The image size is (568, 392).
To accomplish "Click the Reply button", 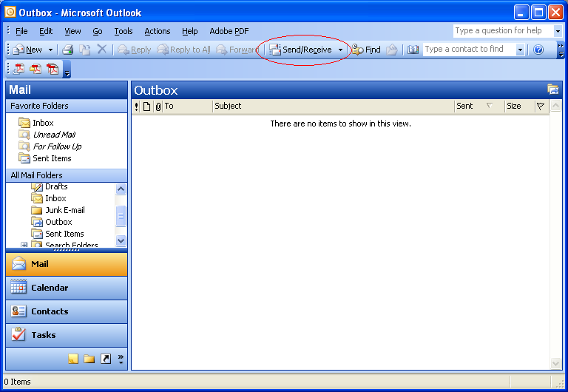I will (134, 50).
